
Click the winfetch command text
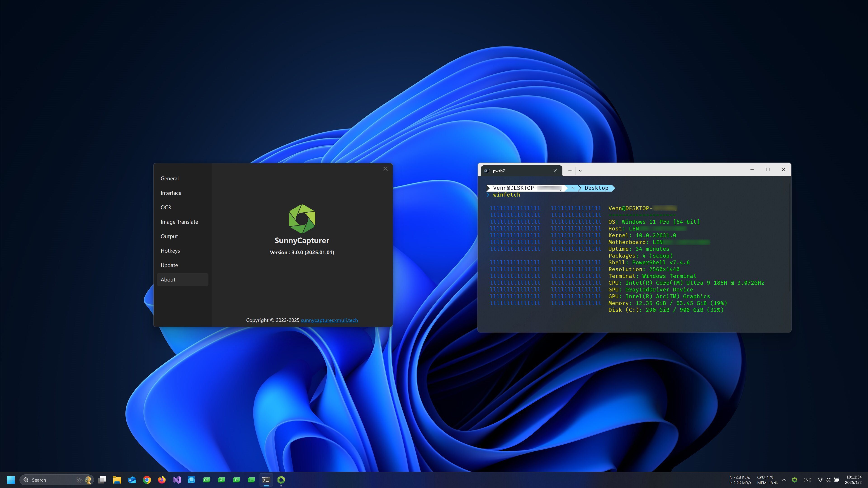coord(506,195)
